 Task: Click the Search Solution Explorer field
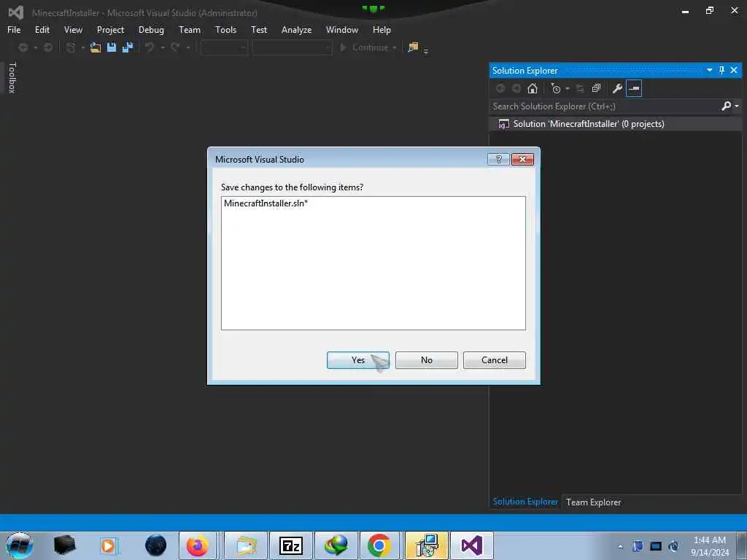[x=605, y=106]
